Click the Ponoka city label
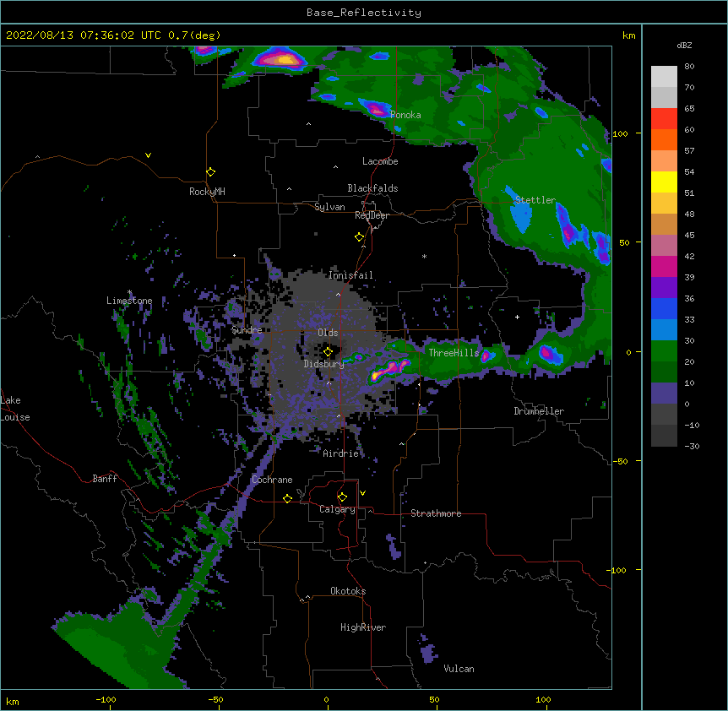The image size is (728, 711). coord(405,115)
